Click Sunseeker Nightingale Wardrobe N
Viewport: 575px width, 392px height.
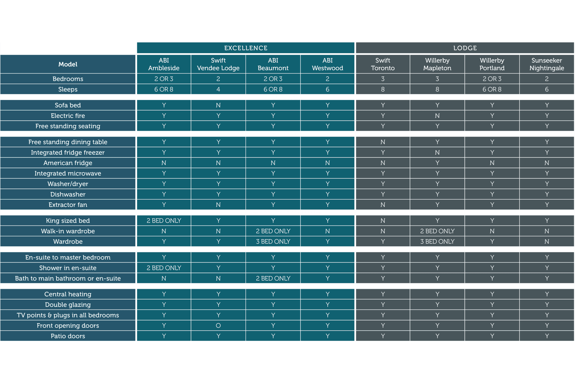(x=547, y=241)
